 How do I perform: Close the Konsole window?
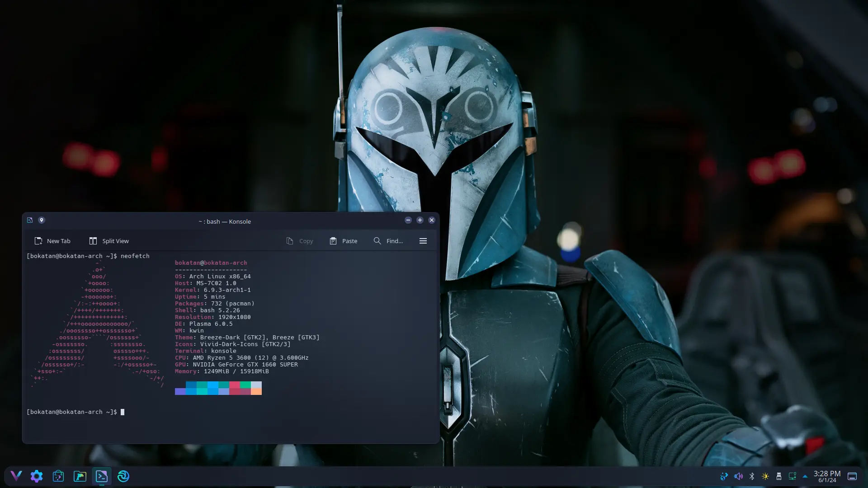point(432,220)
